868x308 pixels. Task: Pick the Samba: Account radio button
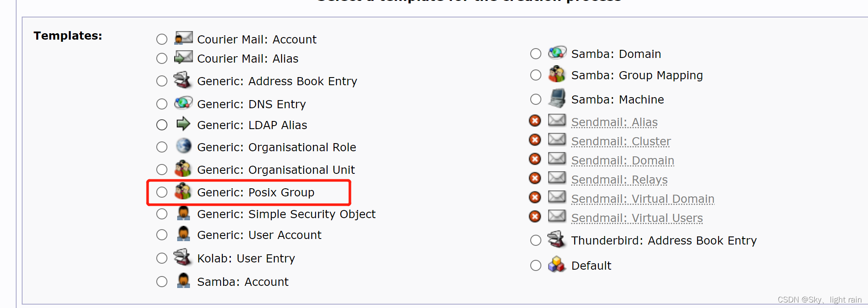click(x=162, y=282)
